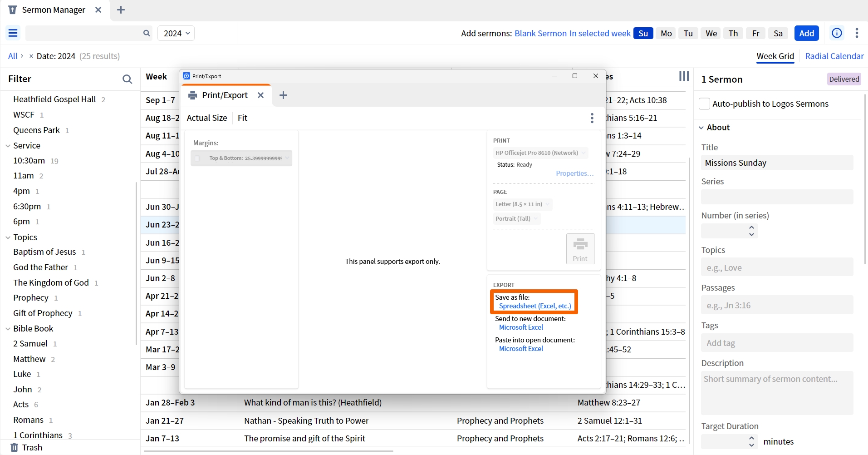This screenshot has height=455, width=868.
Task: Click the blue Add button
Action: point(806,33)
